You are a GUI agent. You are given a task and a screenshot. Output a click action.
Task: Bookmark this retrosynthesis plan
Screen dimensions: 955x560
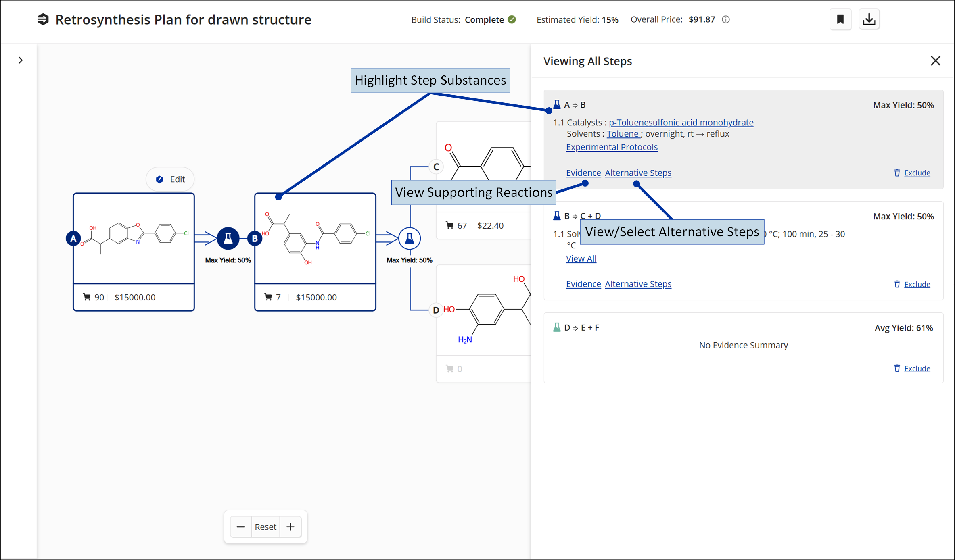(x=840, y=19)
